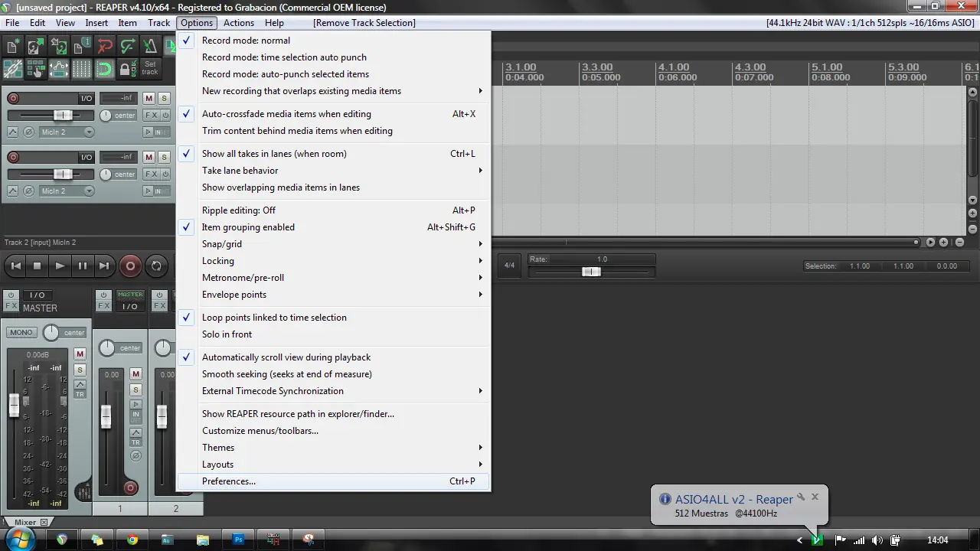Click the transport Record button

tap(130, 266)
